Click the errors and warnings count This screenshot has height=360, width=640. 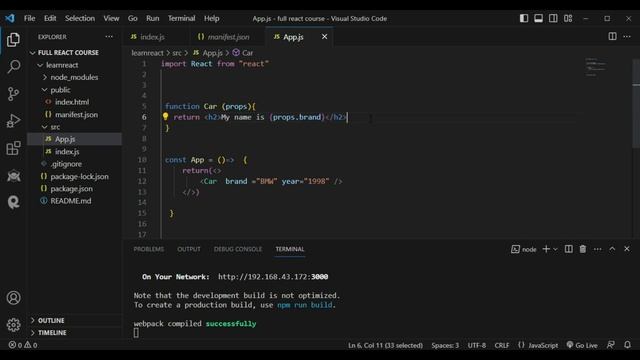[x=23, y=345]
